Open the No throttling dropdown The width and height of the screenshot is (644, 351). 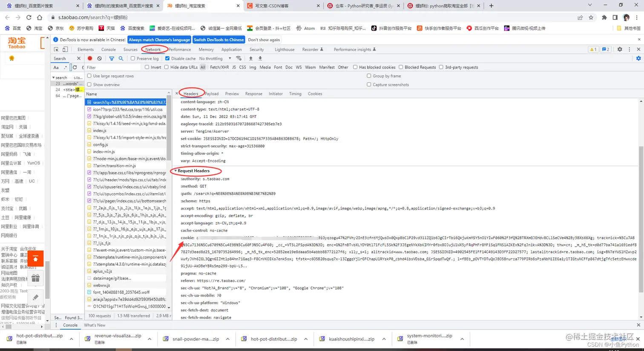[x=215, y=58]
